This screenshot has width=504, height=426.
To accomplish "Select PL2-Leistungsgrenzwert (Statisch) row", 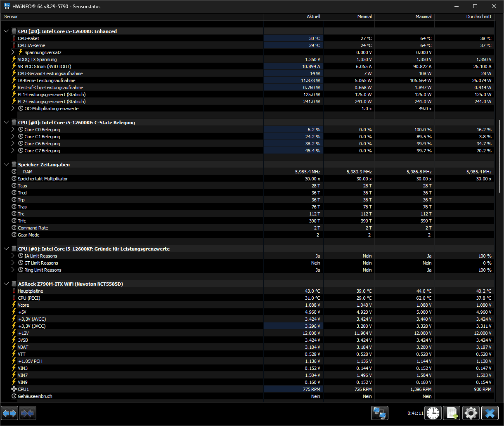I will pyautogui.click(x=248, y=102).
